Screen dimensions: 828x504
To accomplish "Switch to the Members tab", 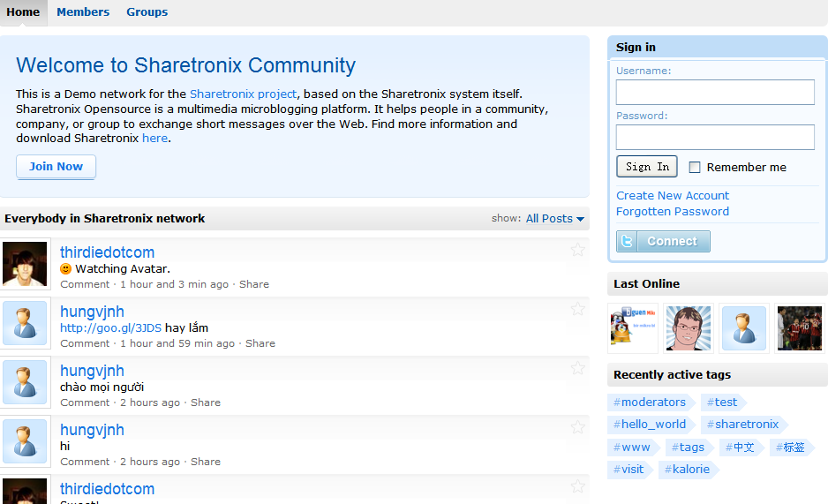I will [83, 12].
